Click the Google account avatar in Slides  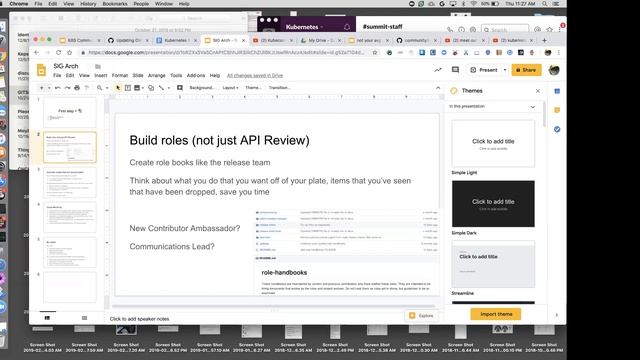click(554, 70)
